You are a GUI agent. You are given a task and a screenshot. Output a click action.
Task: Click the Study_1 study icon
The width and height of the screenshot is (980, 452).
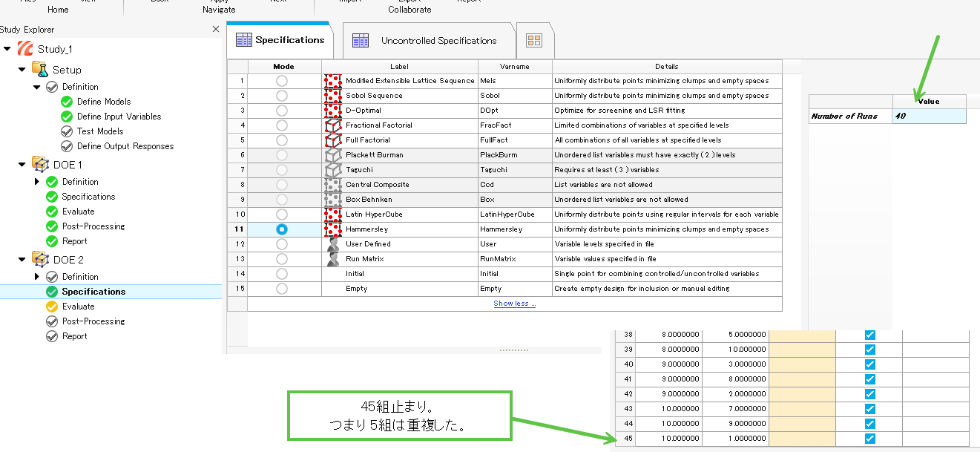[25, 49]
